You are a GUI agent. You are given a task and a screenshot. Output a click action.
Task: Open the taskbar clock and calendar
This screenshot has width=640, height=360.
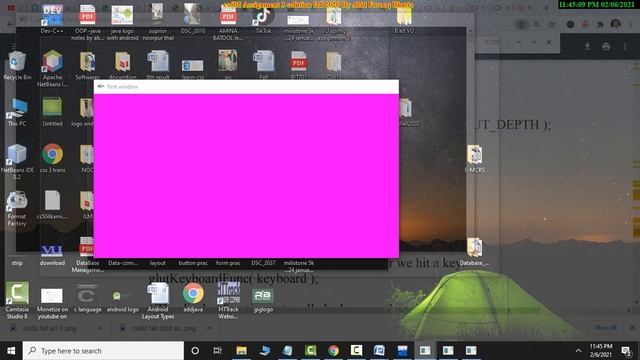tap(601, 351)
